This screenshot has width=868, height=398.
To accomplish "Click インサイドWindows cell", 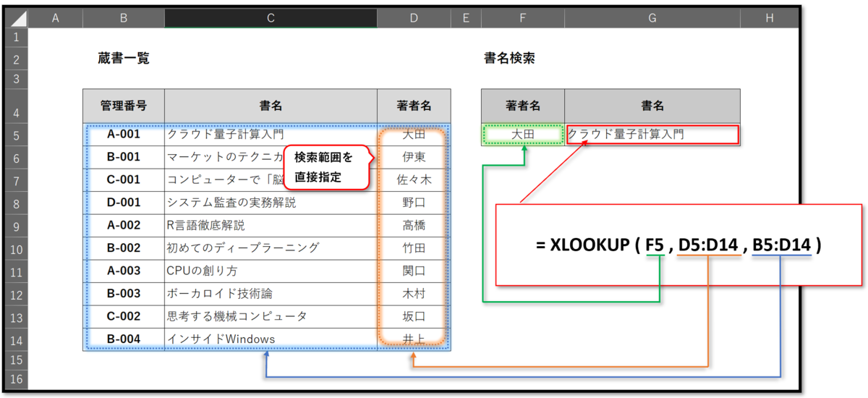I will point(271,339).
